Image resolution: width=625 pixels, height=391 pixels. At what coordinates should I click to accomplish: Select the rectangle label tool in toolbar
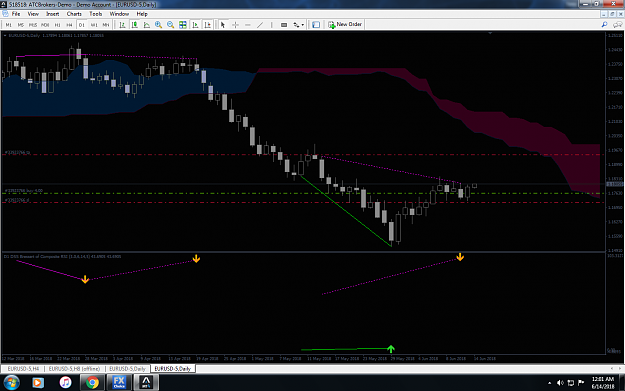[284, 25]
